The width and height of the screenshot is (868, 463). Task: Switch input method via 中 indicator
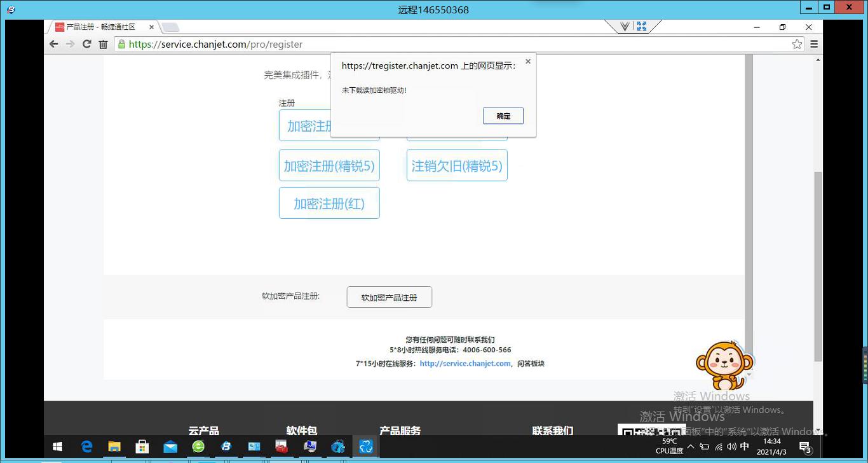coord(745,446)
